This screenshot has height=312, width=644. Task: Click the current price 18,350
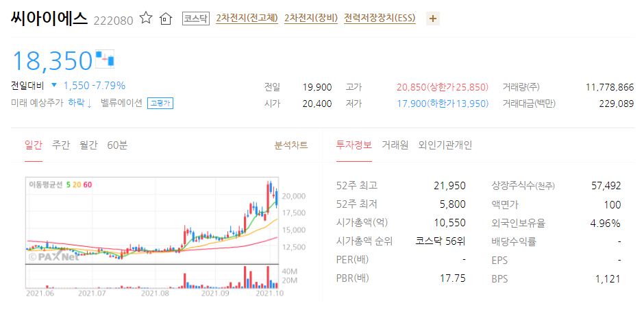coord(53,60)
